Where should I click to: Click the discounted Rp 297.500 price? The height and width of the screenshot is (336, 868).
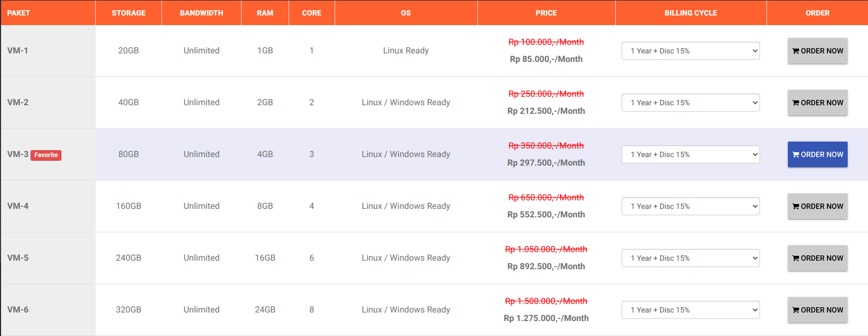point(546,163)
